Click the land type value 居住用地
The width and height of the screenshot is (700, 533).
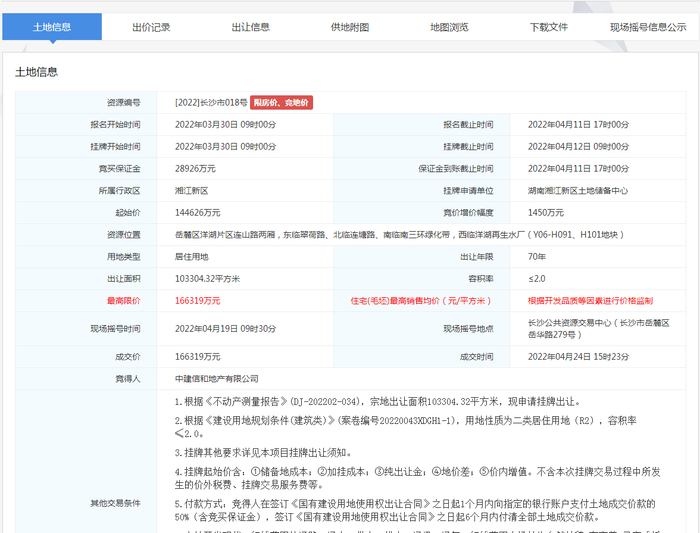[192, 257]
